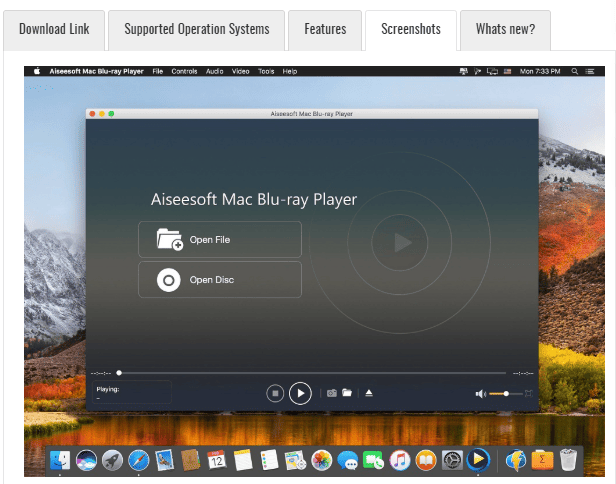
Task: Open the Apple menu icon
Action: click(x=37, y=71)
